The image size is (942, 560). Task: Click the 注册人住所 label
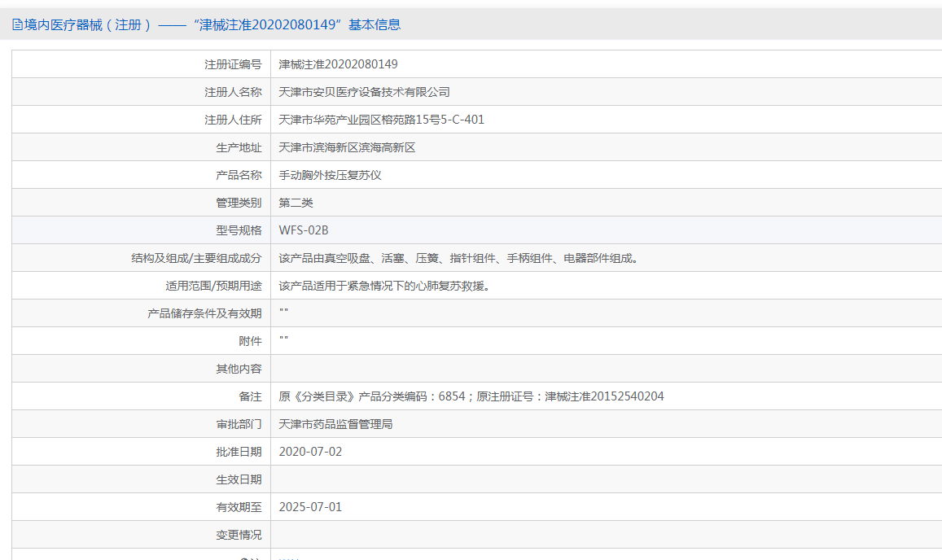(x=233, y=120)
